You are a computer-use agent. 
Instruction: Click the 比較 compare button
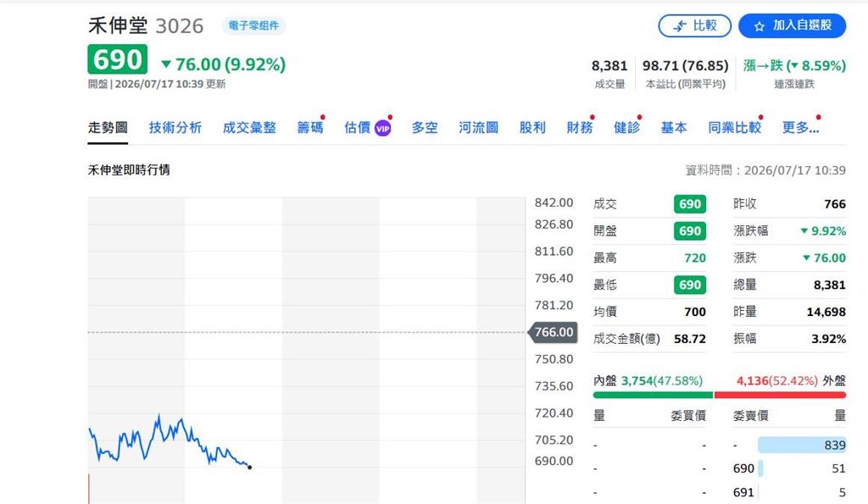point(694,25)
